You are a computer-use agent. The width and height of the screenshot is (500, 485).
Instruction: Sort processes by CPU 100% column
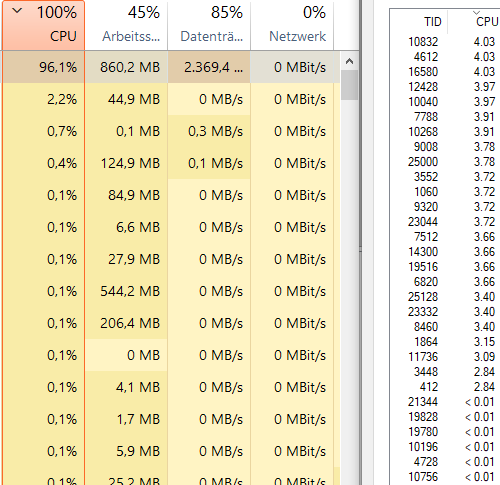(x=43, y=25)
